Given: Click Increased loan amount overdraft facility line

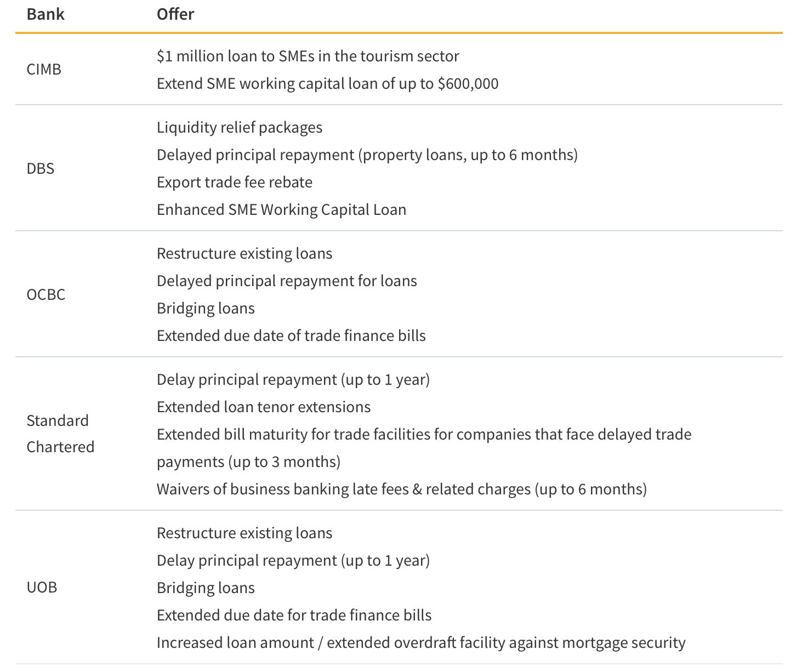Looking at the screenshot, I should 421,642.
